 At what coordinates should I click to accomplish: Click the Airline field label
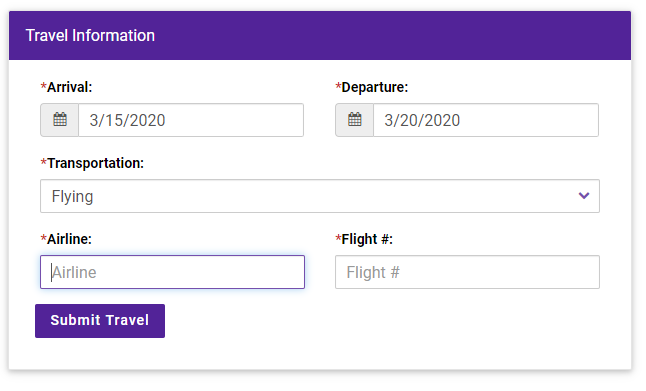(x=69, y=239)
